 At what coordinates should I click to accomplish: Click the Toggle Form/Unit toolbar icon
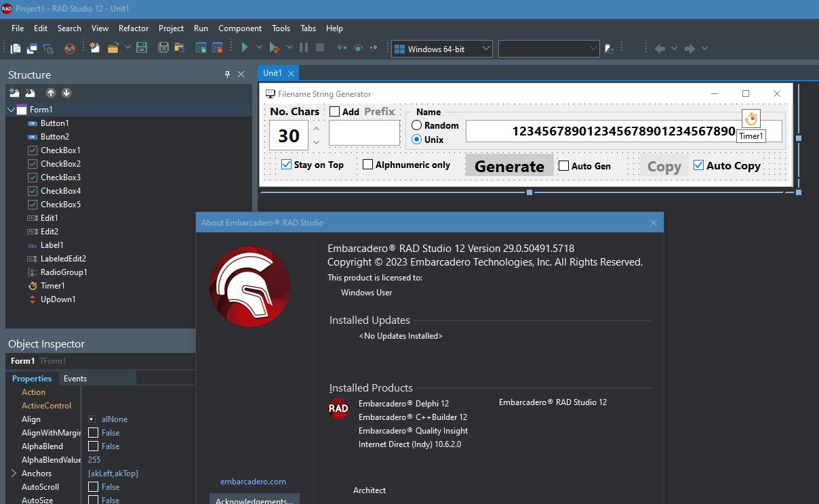point(48,48)
